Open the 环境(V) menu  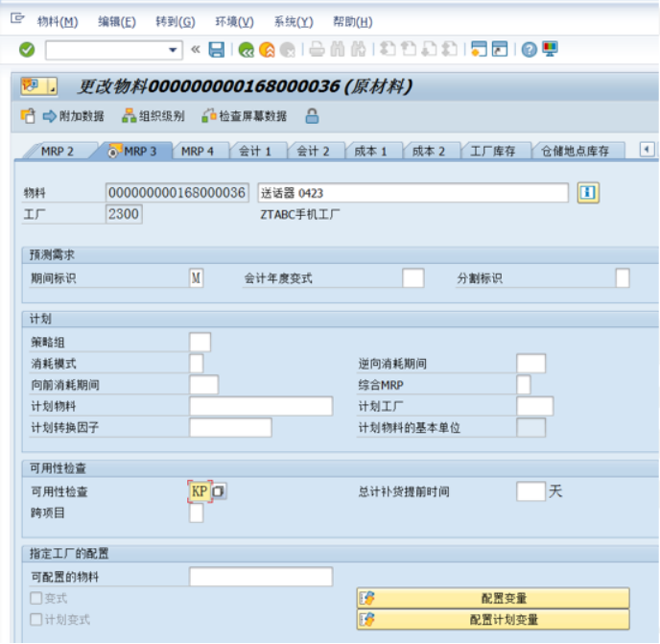click(234, 21)
